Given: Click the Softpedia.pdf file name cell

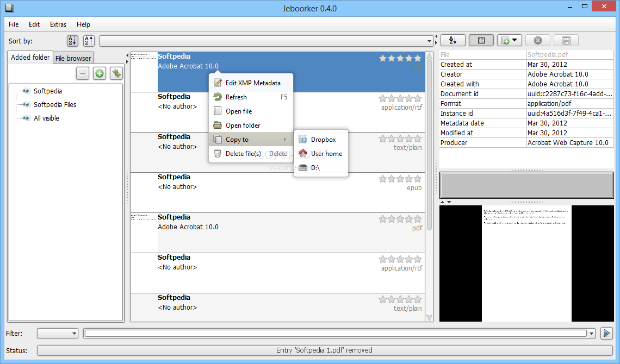Looking at the screenshot, I should coord(570,54).
